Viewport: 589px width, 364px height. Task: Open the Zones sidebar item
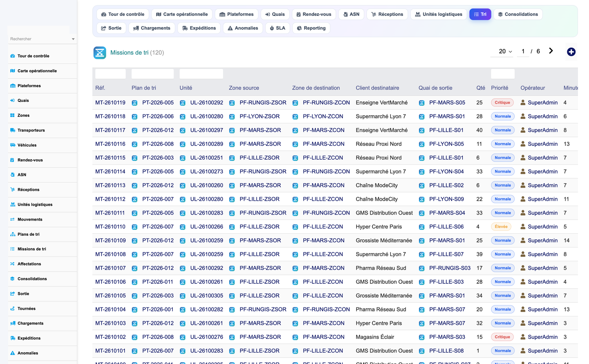pos(42,115)
